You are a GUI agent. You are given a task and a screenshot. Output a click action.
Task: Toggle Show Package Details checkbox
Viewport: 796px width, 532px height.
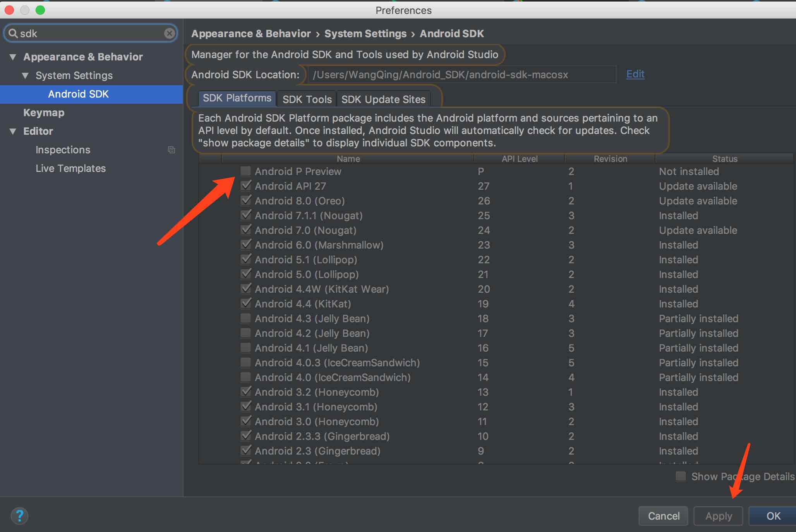(681, 476)
